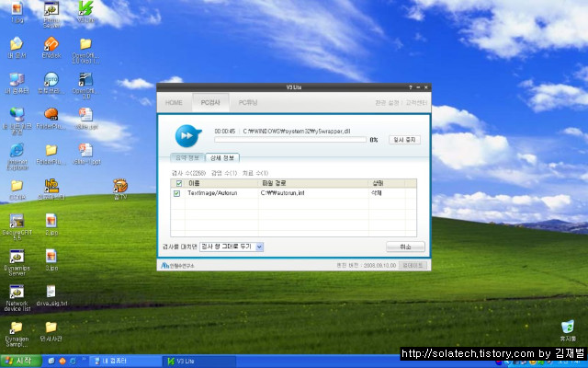Screen dimensions: 588x368
Task: Switch to the PC튜닝 tab
Action: [248, 102]
